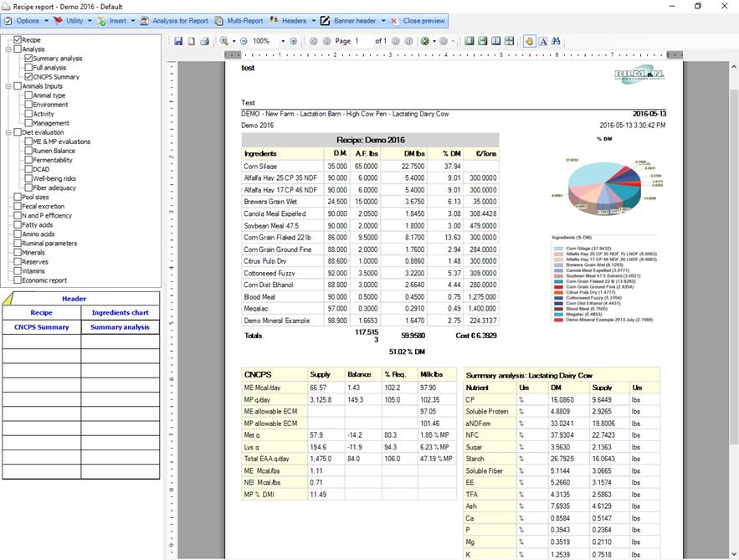Check the Pool sizes checkbox
The width and height of the screenshot is (739, 560).
pyautogui.click(x=18, y=197)
